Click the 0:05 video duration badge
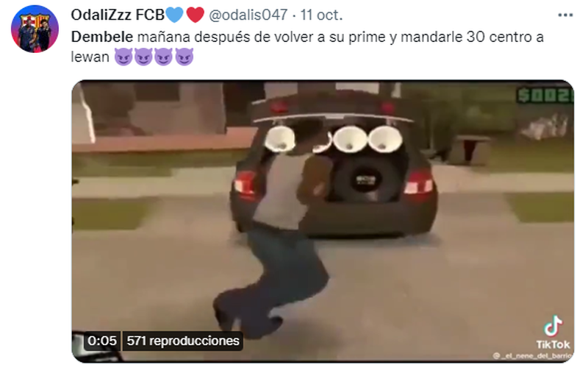This screenshot has height=373, width=588. 102,341
